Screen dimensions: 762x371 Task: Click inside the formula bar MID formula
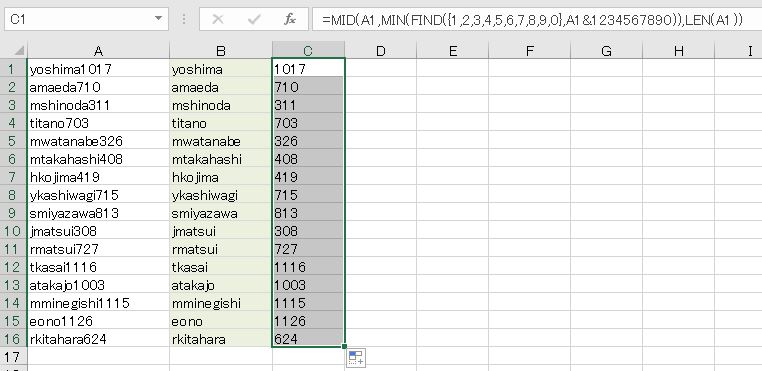[533, 19]
